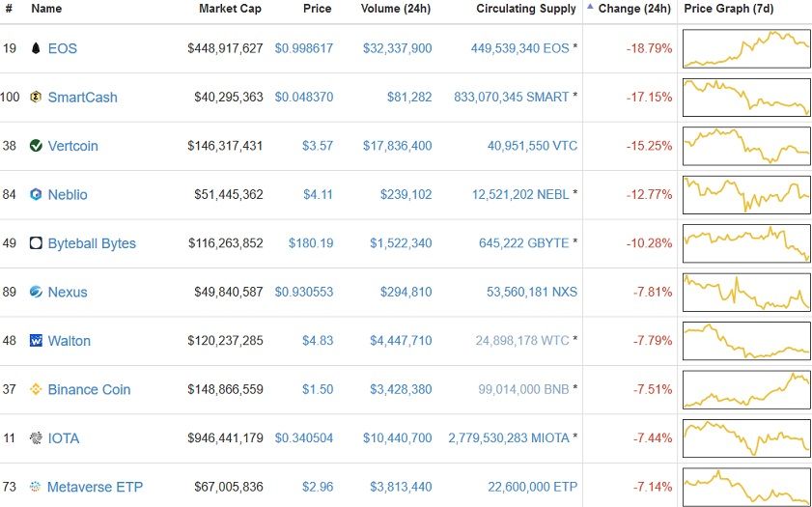Sort table by Market Cap header
812x507 pixels.
pos(230,9)
